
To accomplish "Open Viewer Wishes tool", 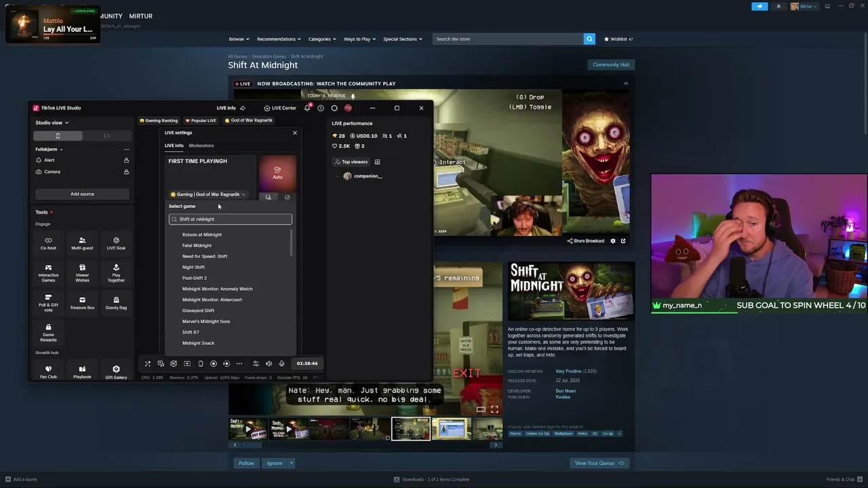I will click(82, 273).
